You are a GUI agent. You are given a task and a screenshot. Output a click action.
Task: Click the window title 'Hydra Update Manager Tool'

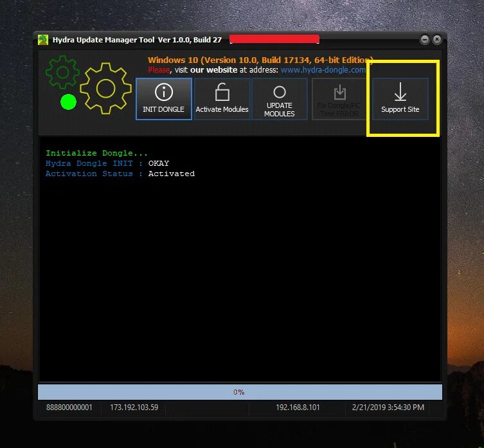click(103, 40)
